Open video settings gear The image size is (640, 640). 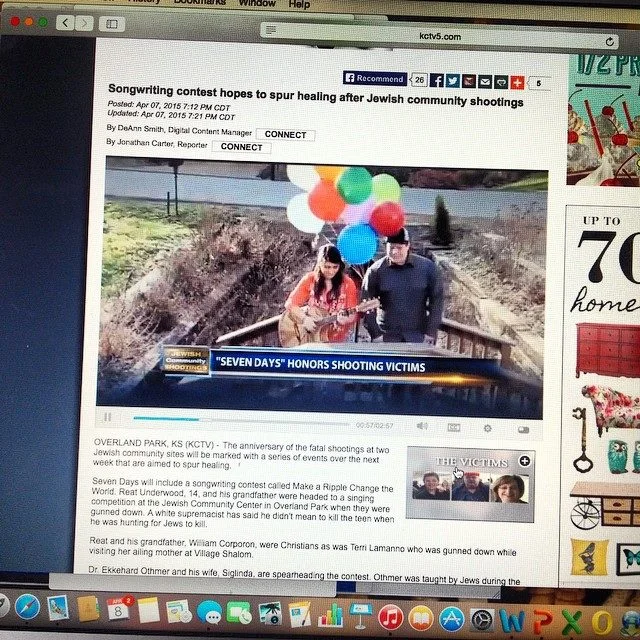(487, 428)
